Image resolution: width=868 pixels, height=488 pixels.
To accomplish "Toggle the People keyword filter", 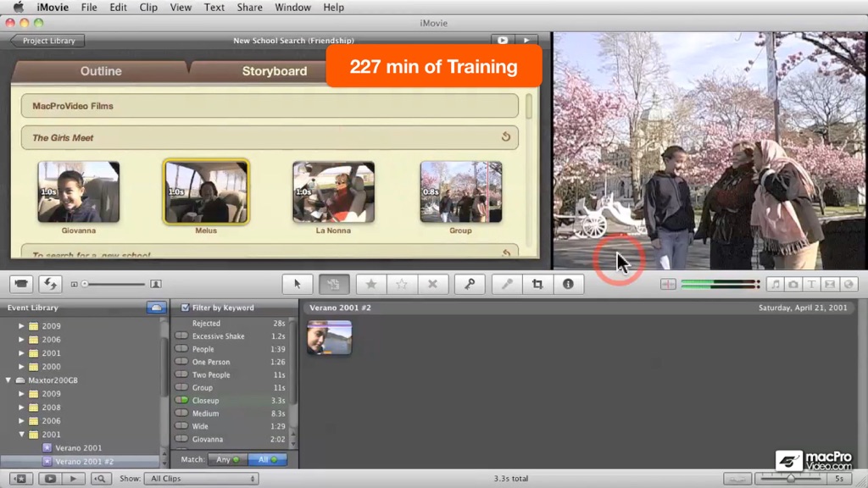I will pyautogui.click(x=181, y=348).
